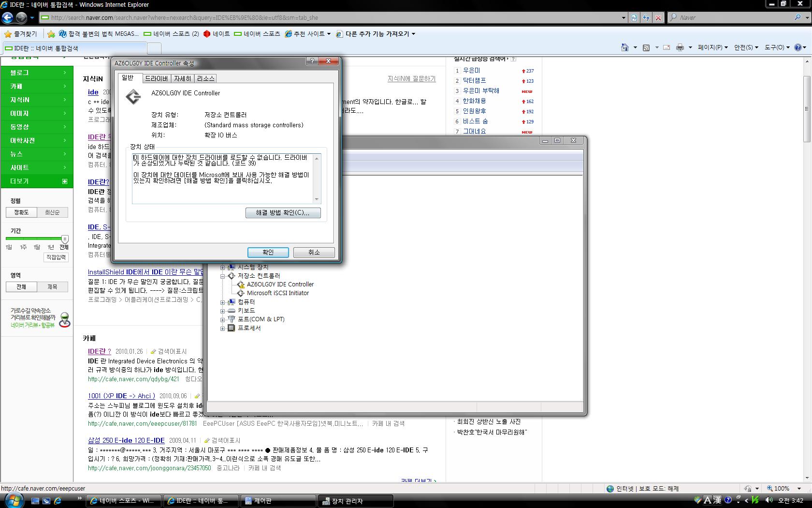Switch to the 리소스 tab

pos(205,78)
